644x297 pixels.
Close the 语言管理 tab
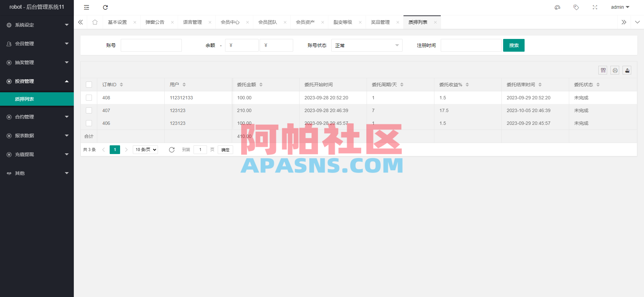click(210, 22)
